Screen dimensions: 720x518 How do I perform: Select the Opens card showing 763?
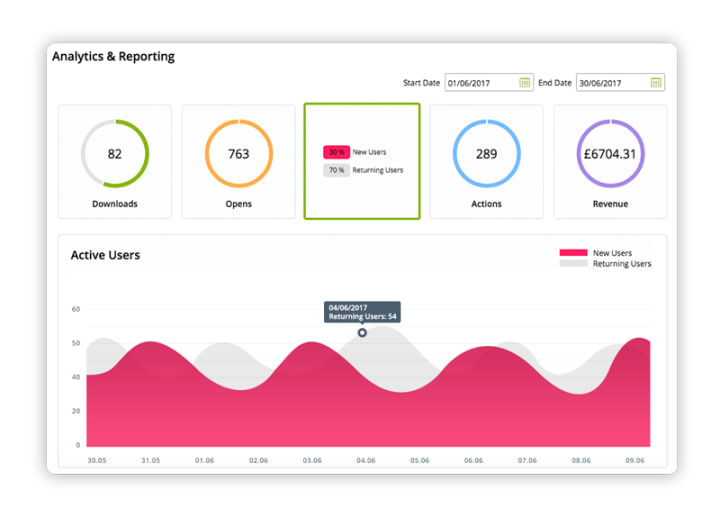tap(238, 162)
